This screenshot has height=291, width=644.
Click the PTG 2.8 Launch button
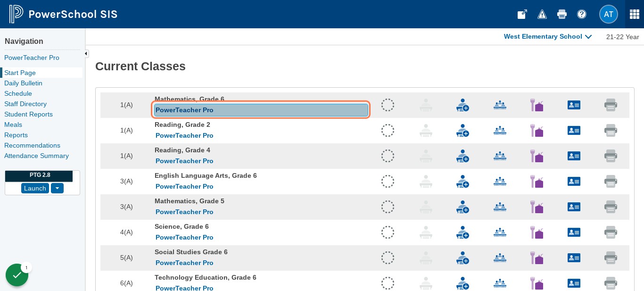click(35, 188)
